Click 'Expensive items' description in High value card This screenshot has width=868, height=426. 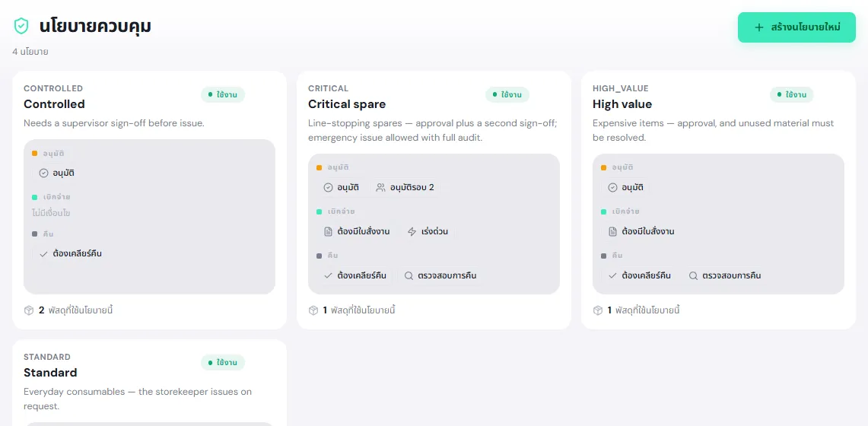coord(714,130)
